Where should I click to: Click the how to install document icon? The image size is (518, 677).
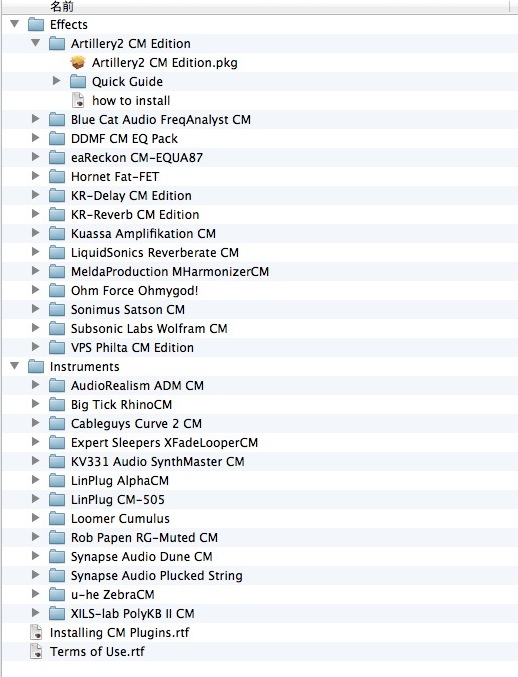(78, 101)
